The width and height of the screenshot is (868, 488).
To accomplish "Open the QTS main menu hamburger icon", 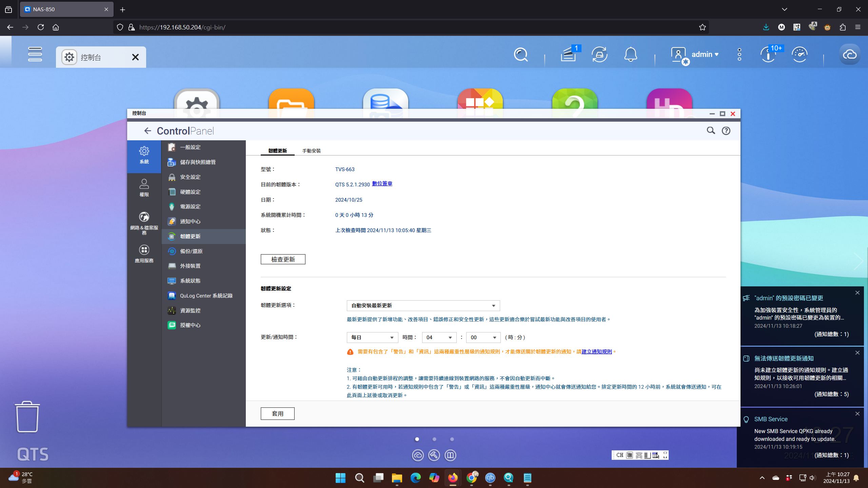I will 35,54.
